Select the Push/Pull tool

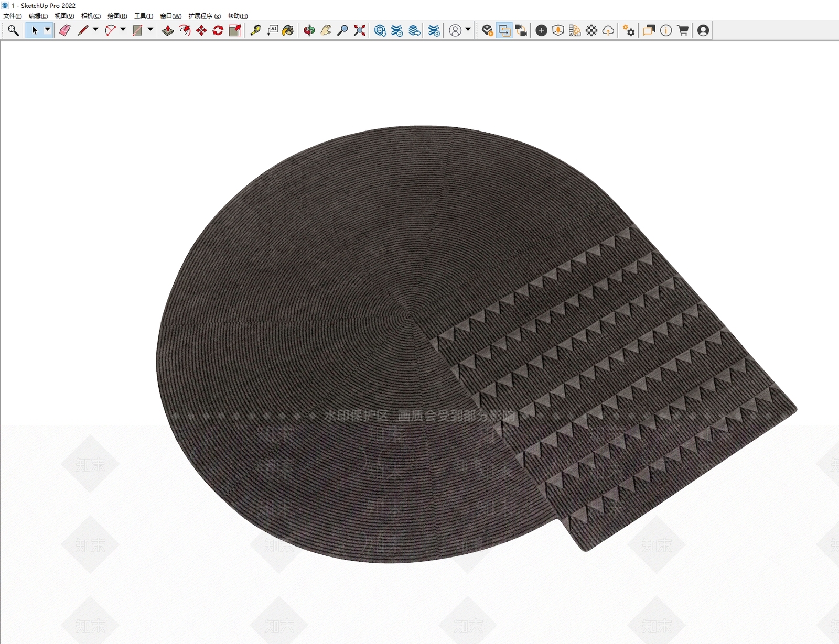click(168, 30)
